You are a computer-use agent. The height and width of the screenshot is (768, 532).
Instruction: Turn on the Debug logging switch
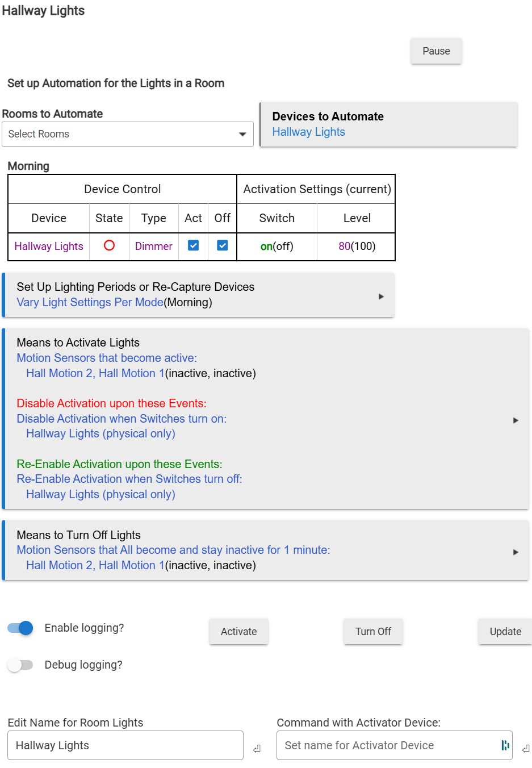(x=20, y=665)
